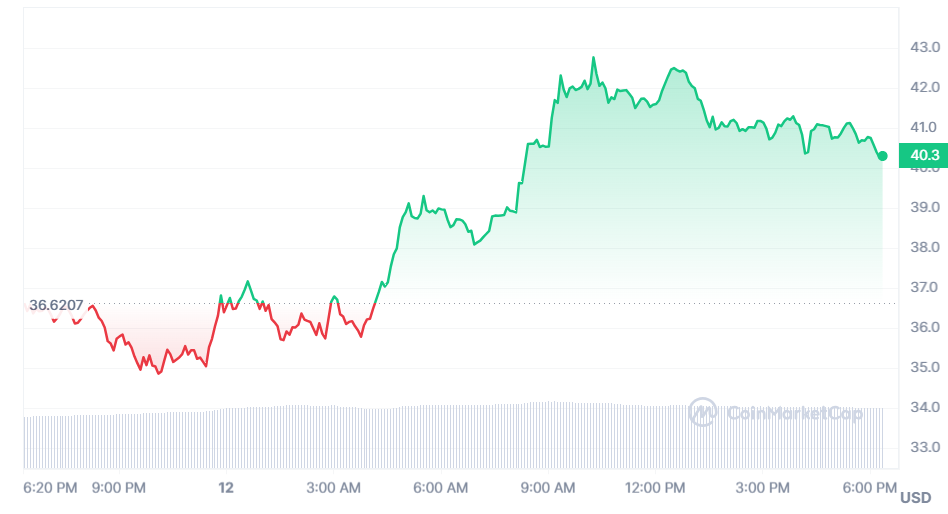Select the 9:00 AM time label
Screen dimensions: 948x514
tap(549, 487)
